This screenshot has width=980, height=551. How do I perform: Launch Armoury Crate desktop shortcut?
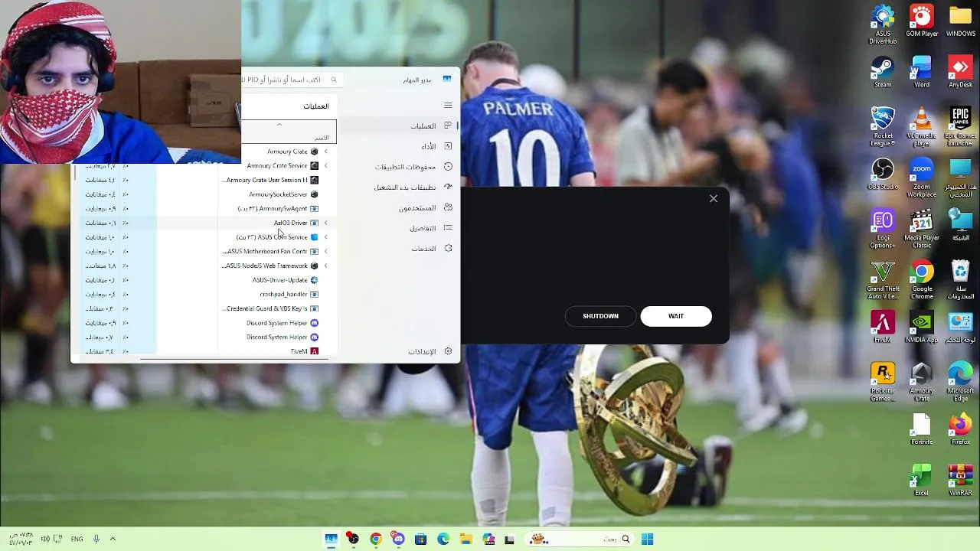pyautogui.click(x=922, y=383)
